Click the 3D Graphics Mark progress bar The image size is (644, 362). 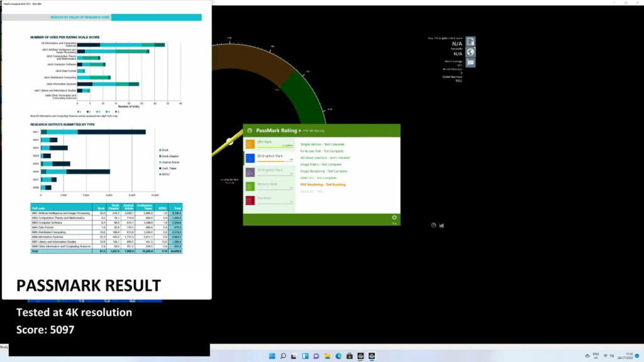[275, 175]
